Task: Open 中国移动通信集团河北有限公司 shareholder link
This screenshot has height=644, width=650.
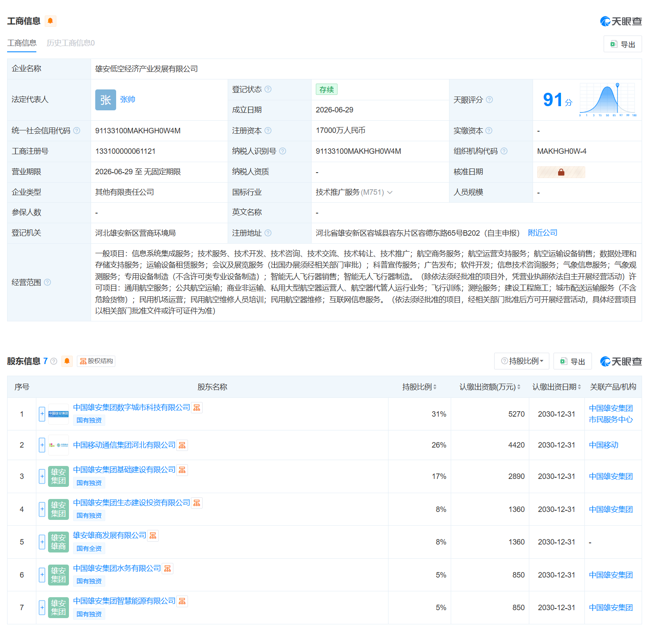Action: pos(124,445)
